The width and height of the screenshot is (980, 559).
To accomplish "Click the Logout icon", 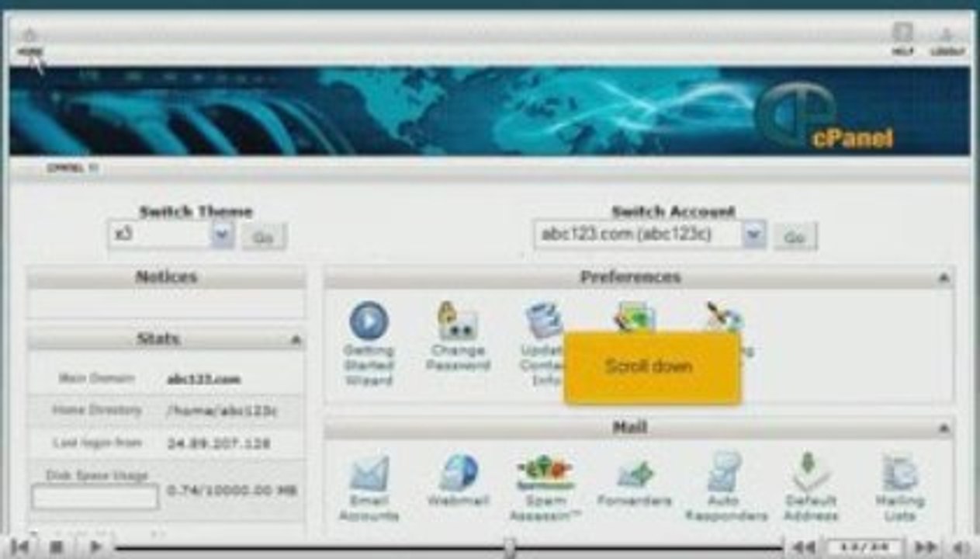I will 947,40.
